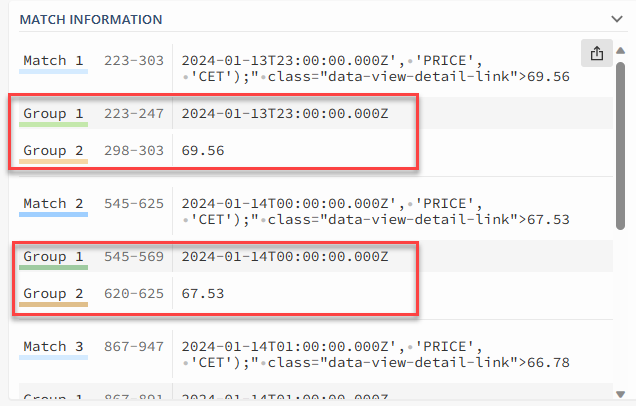Click the 545-625 position range

133,204
